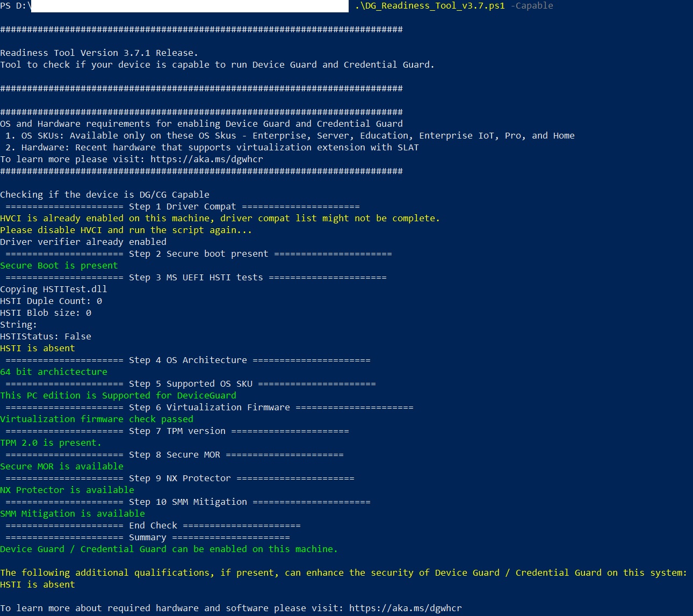Click the 'String:' output line
Viewport: 693px width, 616px height.
point(19,324)
